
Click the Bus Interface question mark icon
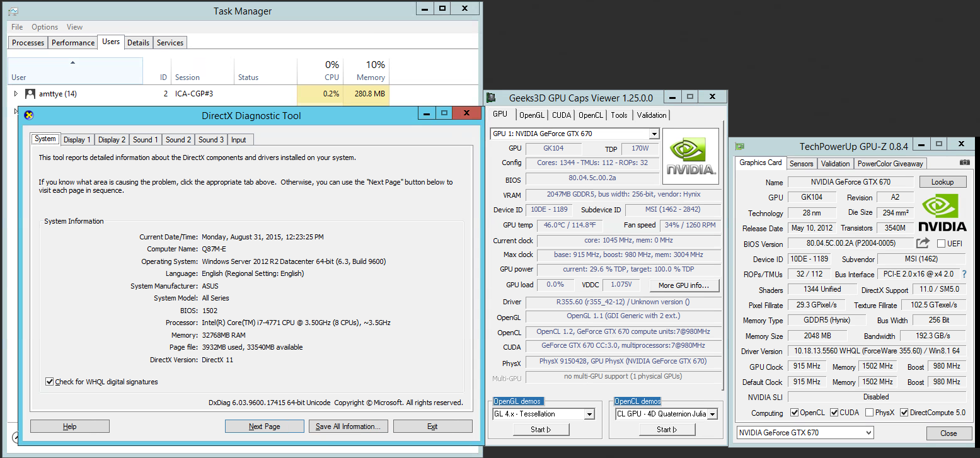click(x=964, y=274)
